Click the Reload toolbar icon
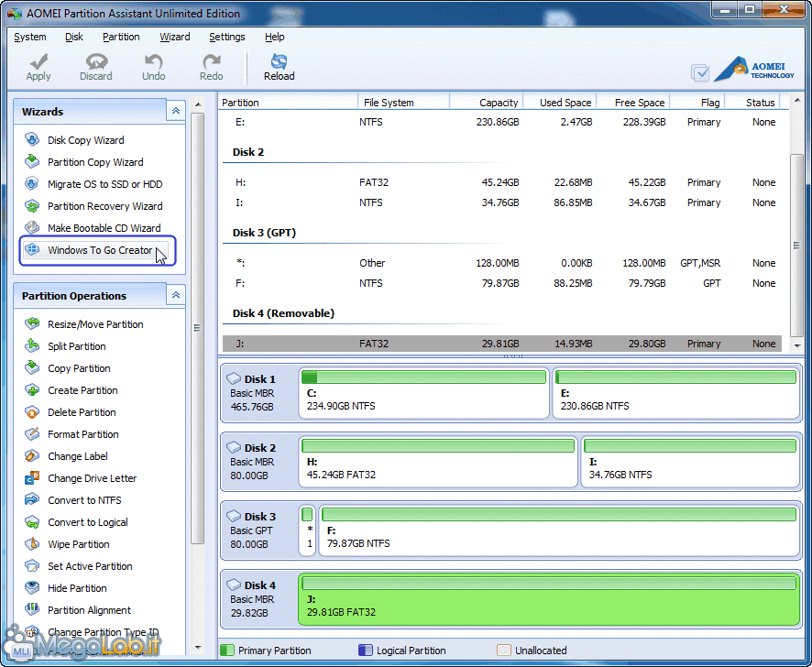The height and width of the screenshot is (667, 812). click(x=280, y=61)
